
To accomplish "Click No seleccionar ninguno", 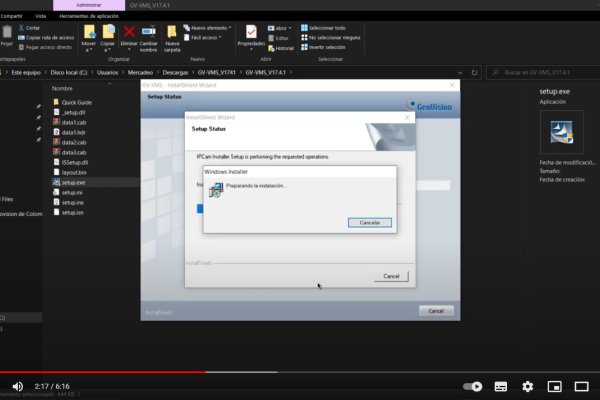I will 331,38.
